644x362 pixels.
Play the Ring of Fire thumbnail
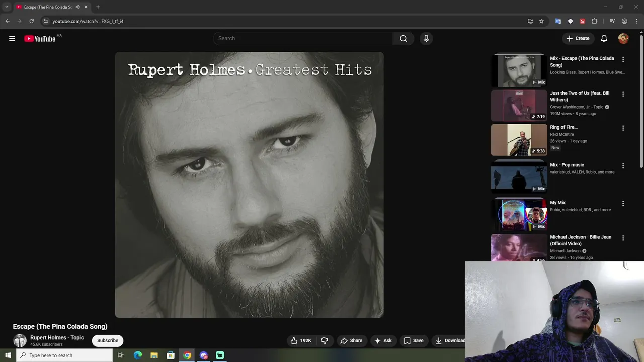[x=519, y=140]
